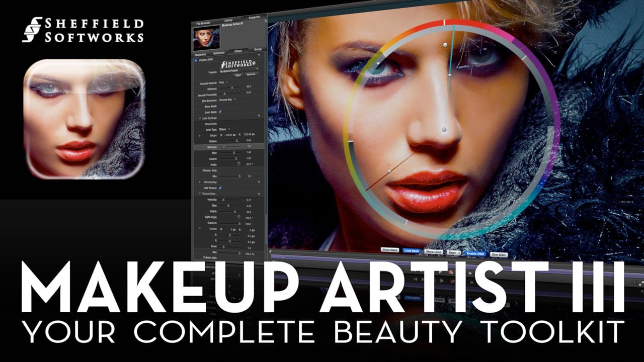Reset Texture Settings with the arrow icon

259,194
